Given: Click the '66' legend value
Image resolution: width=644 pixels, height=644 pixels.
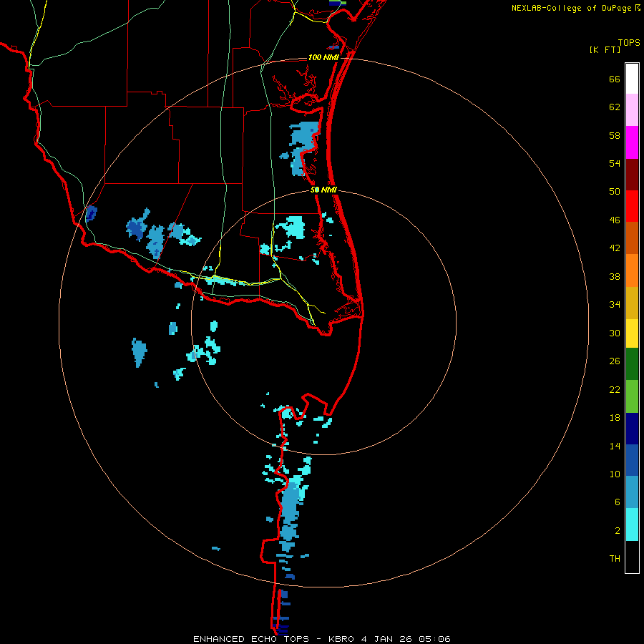Looking at the screenshot, I should pyautogui.click(x=615, y=79).
